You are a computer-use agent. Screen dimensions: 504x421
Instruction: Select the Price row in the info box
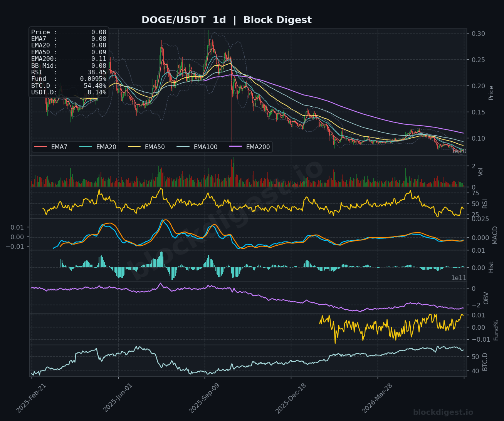click(69, 32)
